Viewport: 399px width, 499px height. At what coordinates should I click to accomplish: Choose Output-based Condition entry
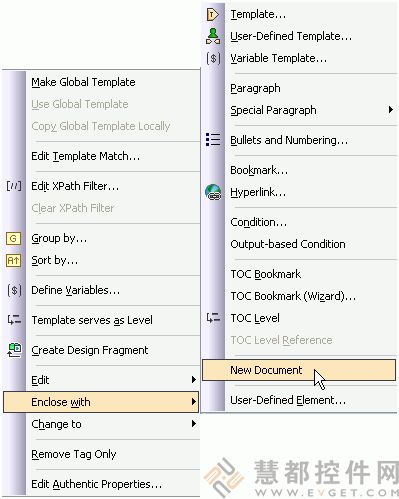coord(288,244)
